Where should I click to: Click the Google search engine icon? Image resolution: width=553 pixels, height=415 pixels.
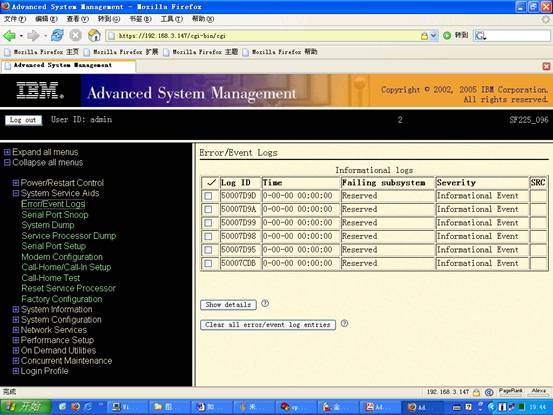click(480, 36)
